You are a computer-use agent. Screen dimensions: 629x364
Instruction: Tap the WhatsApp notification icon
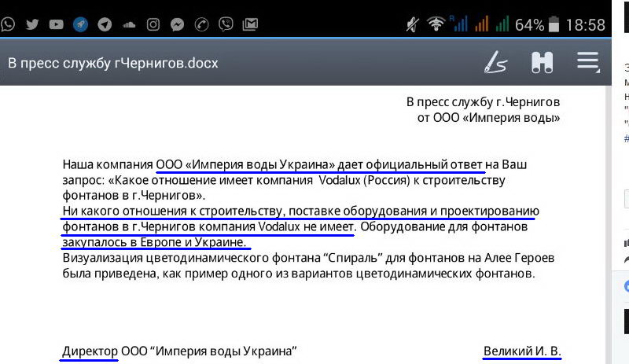tap(8, 24)
